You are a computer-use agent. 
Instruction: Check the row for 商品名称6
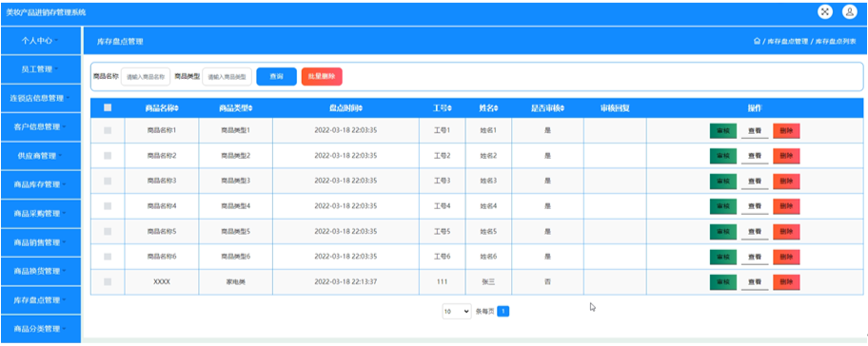pos(108,257)
